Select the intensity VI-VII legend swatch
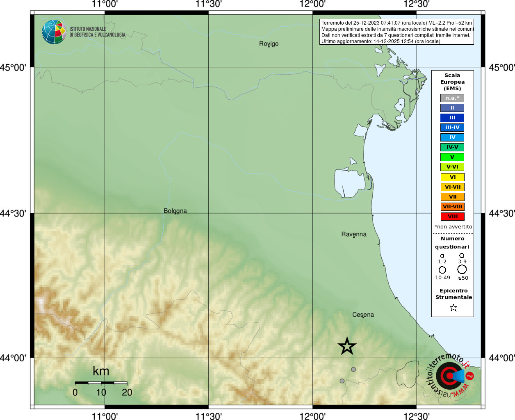Image resolution: width=515 pixels, height=420 pixels. click(452, 187)
